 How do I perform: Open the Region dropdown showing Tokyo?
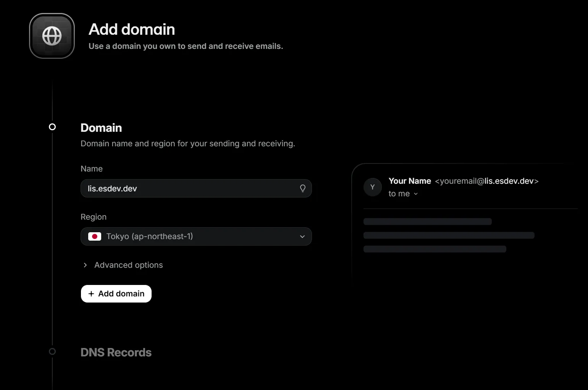[196, 236]
